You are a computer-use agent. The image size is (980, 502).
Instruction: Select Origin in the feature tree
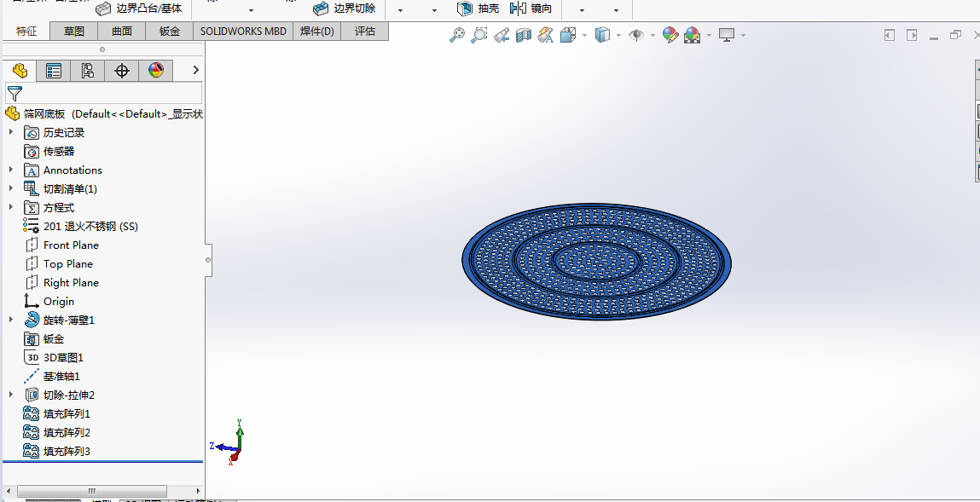pyautogui.click(x=49, y=301)
